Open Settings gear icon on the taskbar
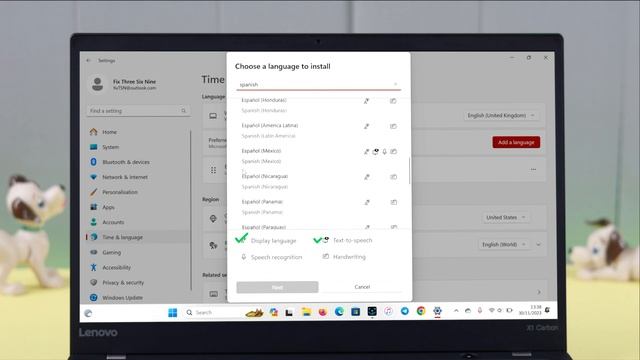 (437, 311)
